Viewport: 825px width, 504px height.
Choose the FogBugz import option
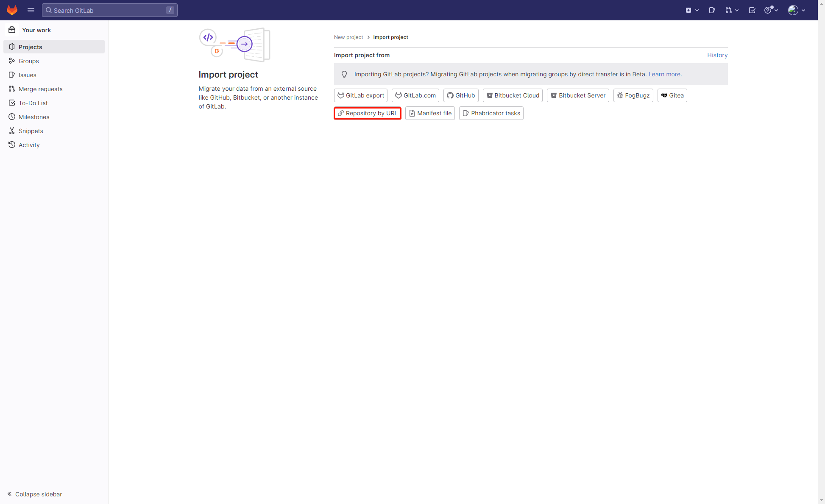pos(633,95)
